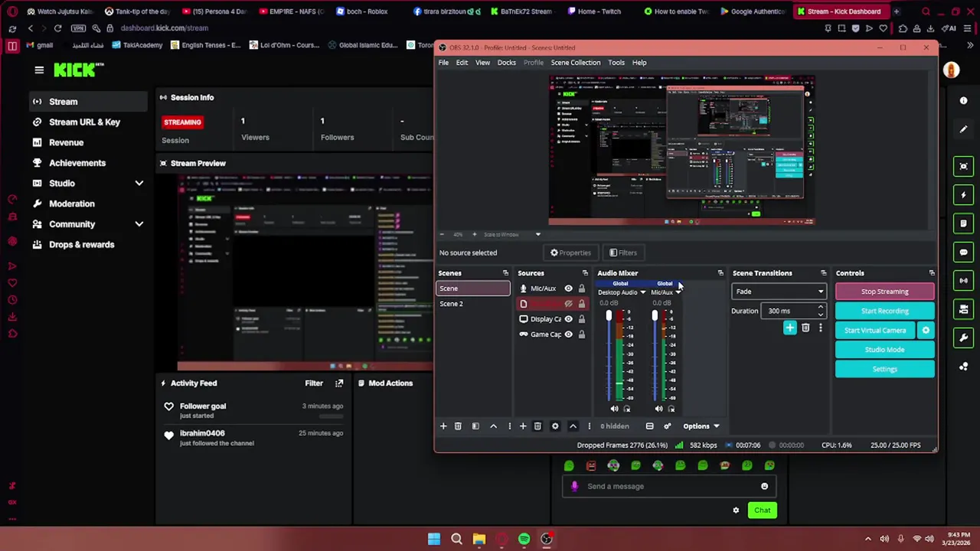Add a new scene with plus icon

(443, 426)
